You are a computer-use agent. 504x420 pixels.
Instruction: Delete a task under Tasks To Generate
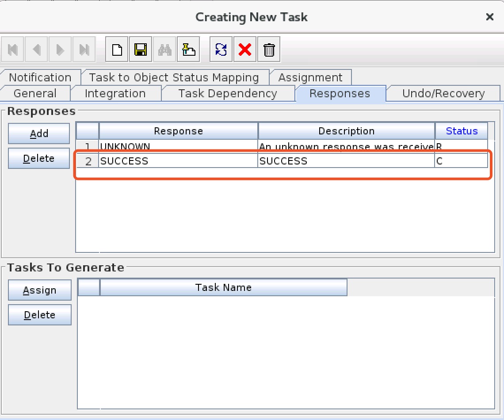(x=39, y=315)
